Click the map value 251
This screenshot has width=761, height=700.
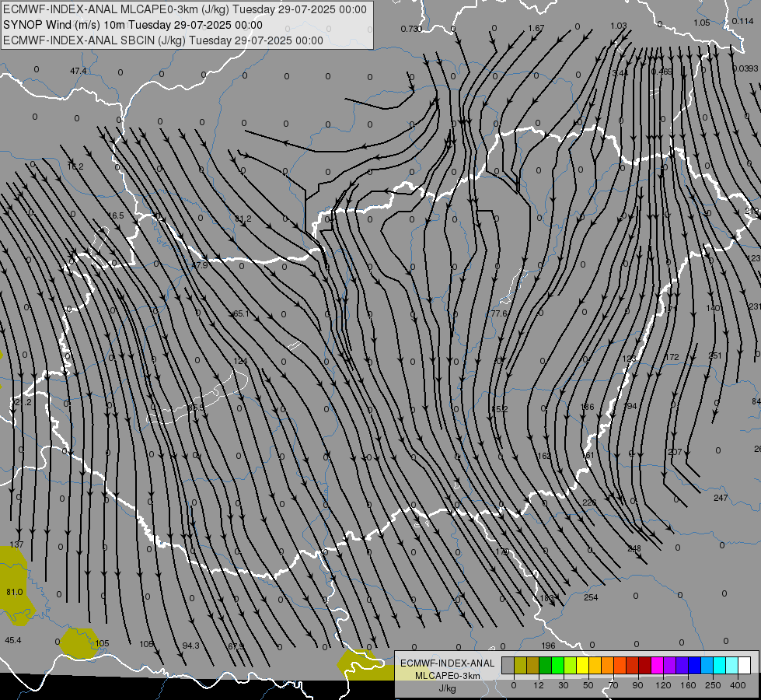pyautogui.click(x=715, y=355)
